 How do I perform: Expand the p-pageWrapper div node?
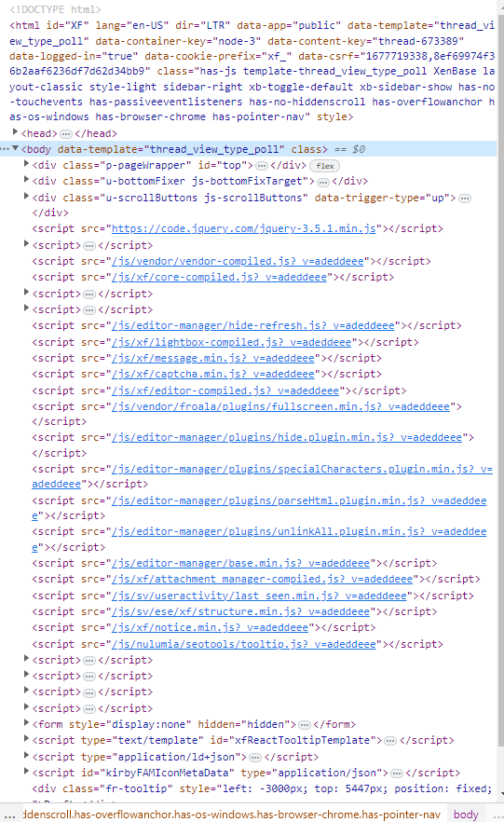(x=26, y=164)
